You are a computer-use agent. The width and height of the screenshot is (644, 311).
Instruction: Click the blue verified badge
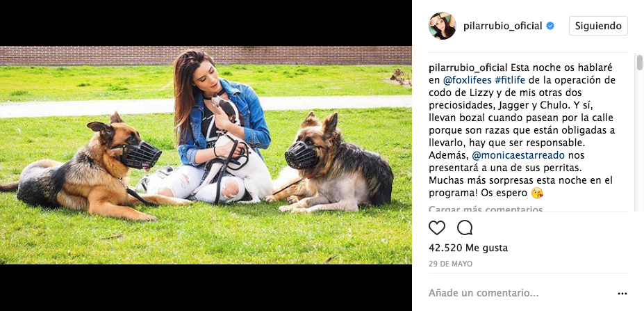550,26
